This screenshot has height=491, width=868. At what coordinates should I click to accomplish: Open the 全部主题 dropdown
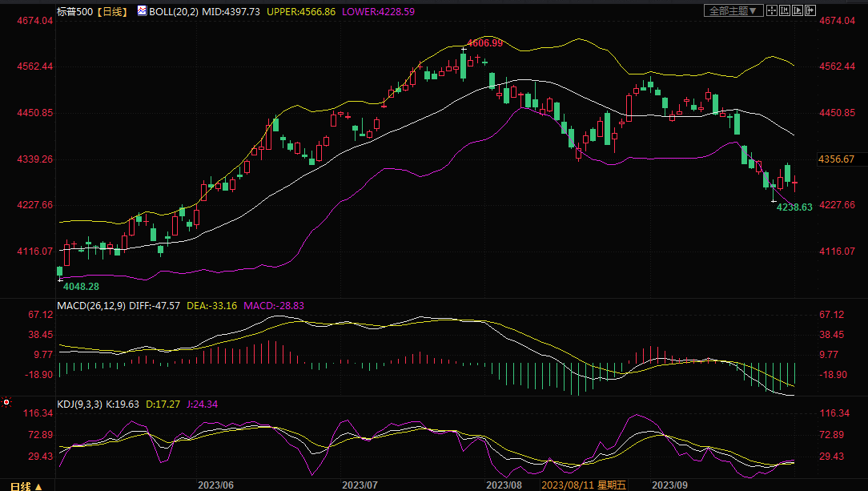[732, 10]
